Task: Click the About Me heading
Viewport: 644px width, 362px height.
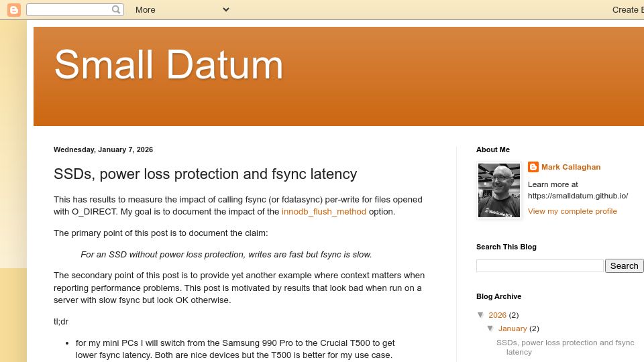Action: 493,149
